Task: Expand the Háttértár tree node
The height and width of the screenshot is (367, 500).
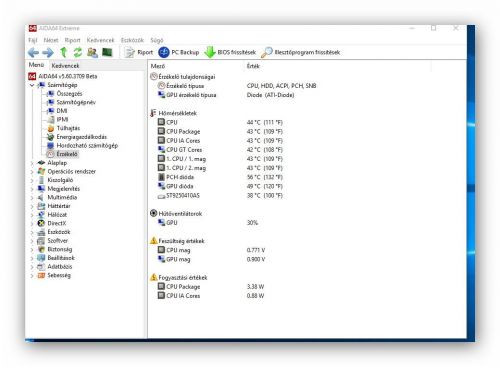Action: pos(32,206)
